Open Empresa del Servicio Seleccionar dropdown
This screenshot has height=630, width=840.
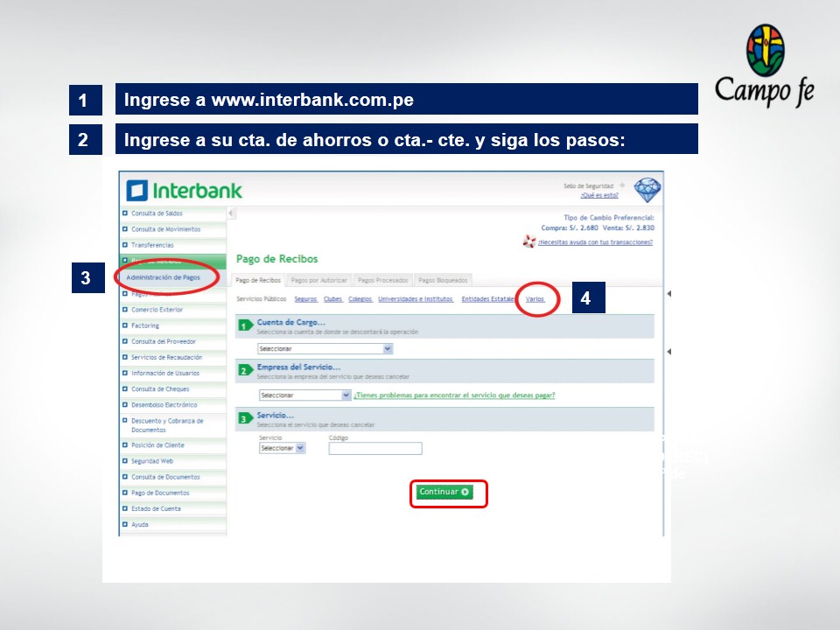pyautogui.click(x=304, y=395)
